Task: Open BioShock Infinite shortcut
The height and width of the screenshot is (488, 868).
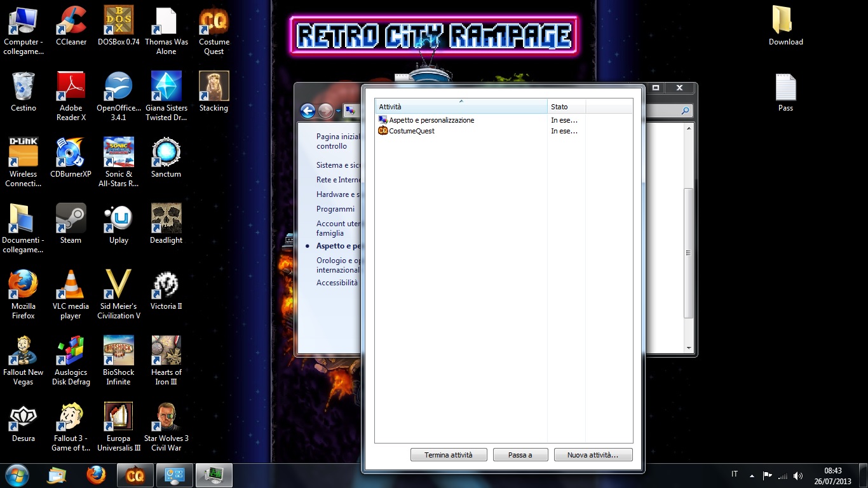Action: (119, 361)
